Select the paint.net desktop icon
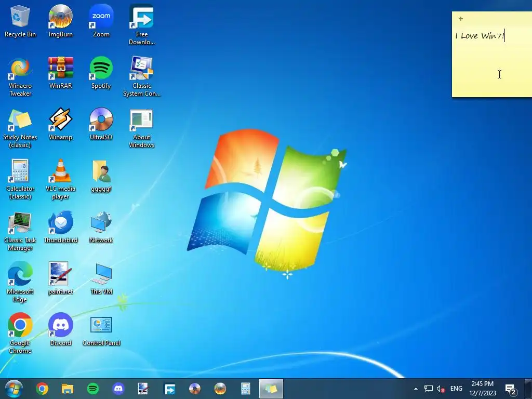The width and height of the screenshot is (532, 399). pos(60,278)
